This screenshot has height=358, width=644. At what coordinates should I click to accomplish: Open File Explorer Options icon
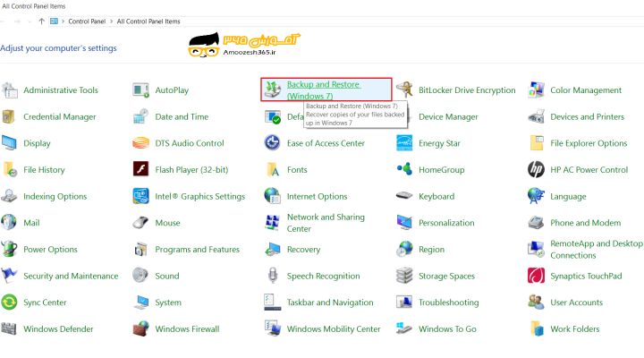pos(537,143)
